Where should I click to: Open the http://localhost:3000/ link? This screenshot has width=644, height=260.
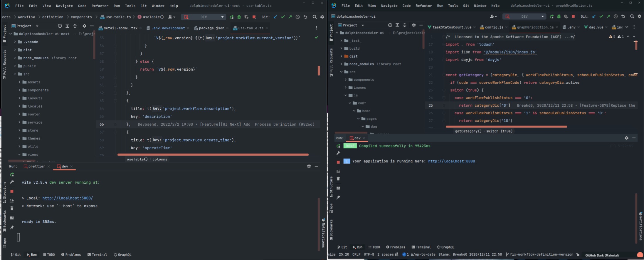tap(68, 198)
